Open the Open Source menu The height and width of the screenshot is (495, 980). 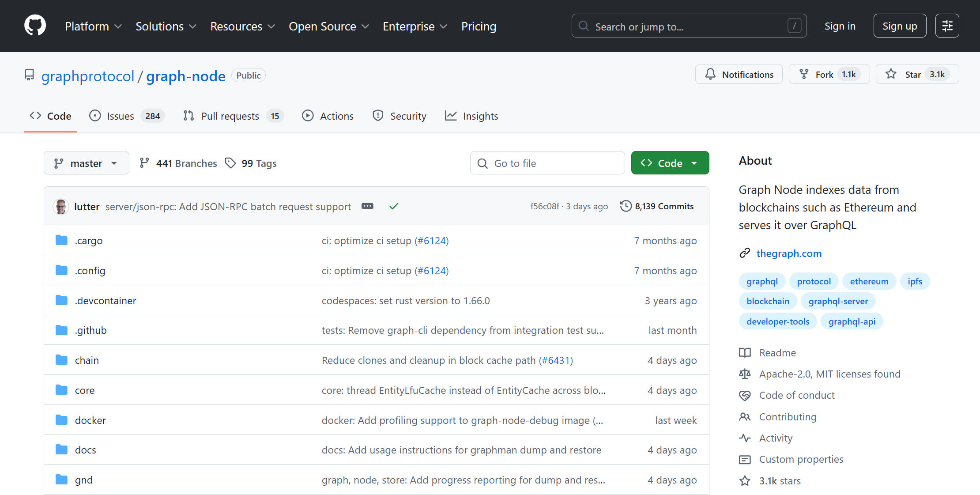coord(328,26)
